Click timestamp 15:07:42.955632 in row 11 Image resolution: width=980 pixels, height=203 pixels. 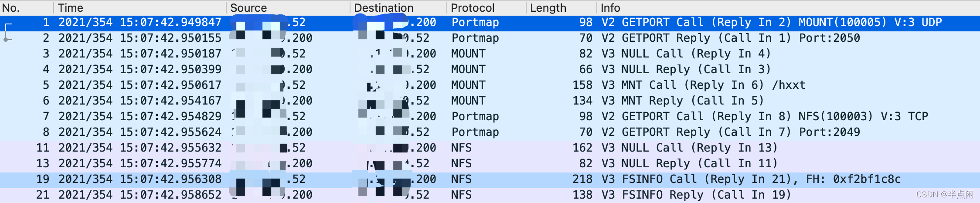click(170, 148)
